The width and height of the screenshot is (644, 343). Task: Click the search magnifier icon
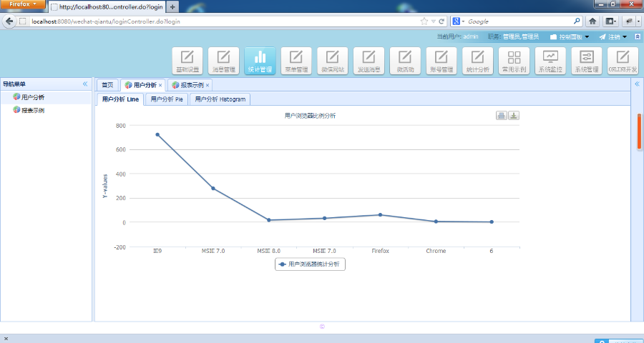[577, 21]
